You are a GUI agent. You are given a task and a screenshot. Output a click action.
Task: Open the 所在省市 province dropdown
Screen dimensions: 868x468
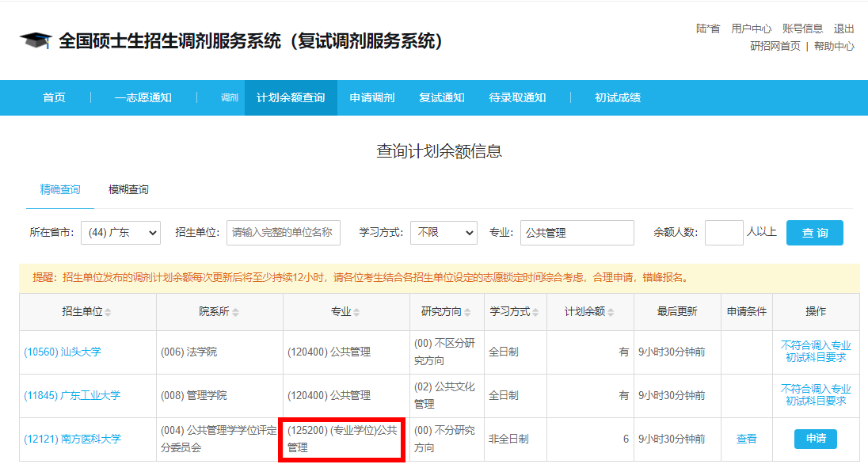[120, 233]
